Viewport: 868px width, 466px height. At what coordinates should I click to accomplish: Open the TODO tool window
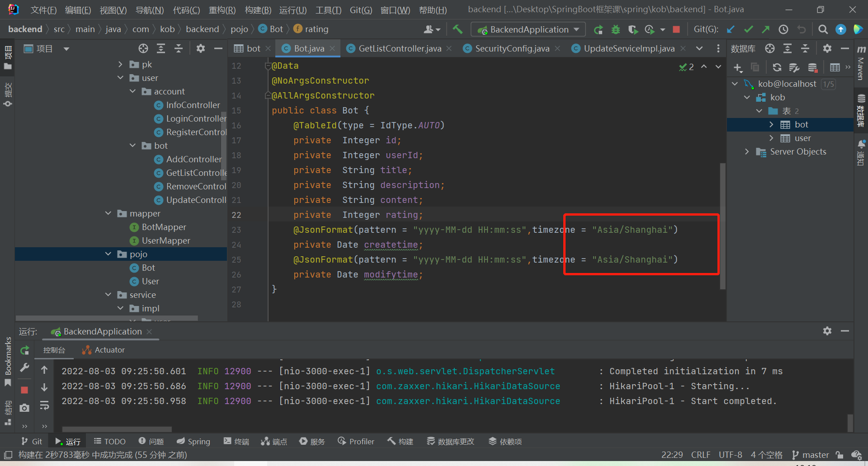[x=109, y=441]
